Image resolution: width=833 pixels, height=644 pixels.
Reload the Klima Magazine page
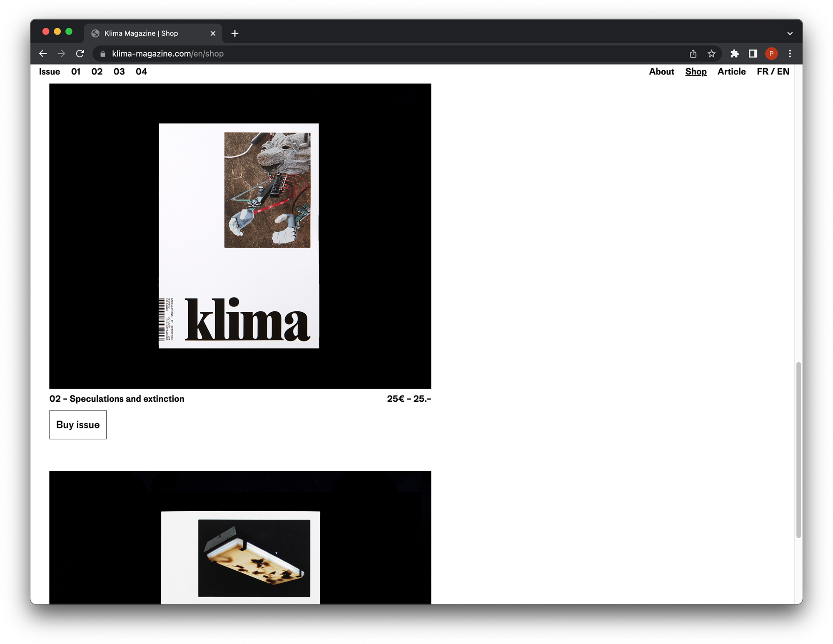tap(80, 54)
